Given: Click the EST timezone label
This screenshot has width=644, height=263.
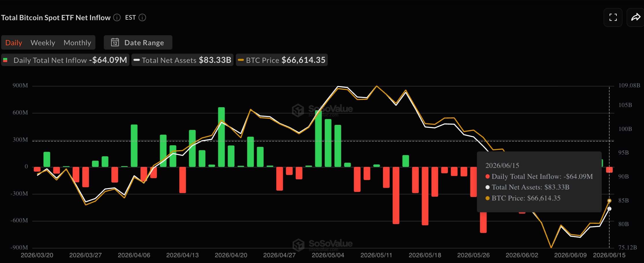Looking at the screenshot, I should click(x=130, y=18).
